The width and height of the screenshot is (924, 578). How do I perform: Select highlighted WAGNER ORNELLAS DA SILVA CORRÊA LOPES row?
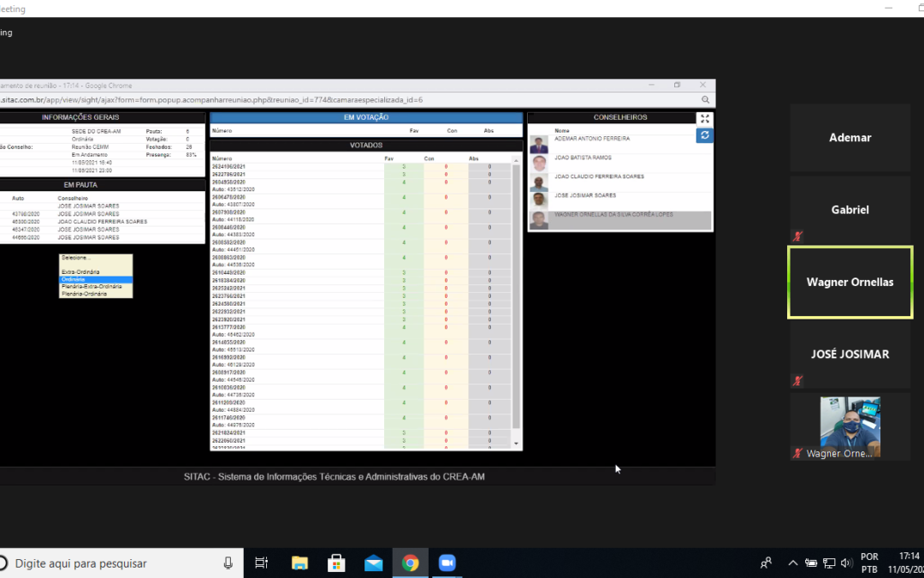coord(620,220)
